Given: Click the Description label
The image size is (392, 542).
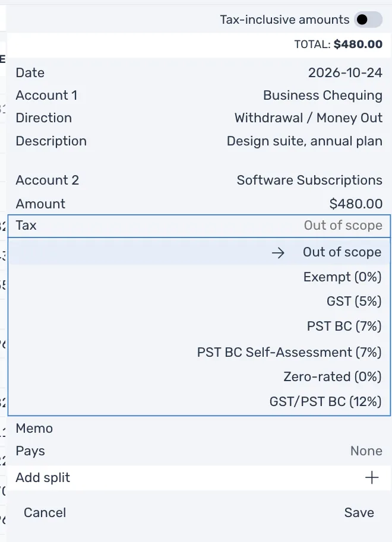Looking at the screenshot, I should pos(51,141).
